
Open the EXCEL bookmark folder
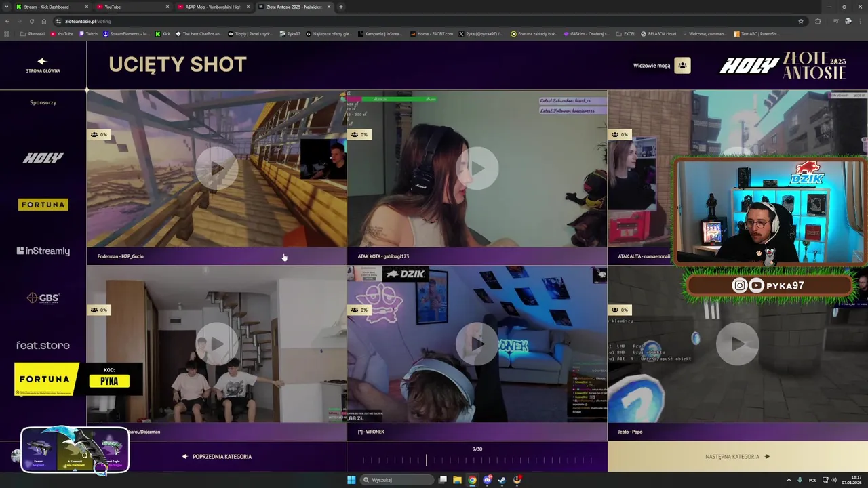[625, 33]
